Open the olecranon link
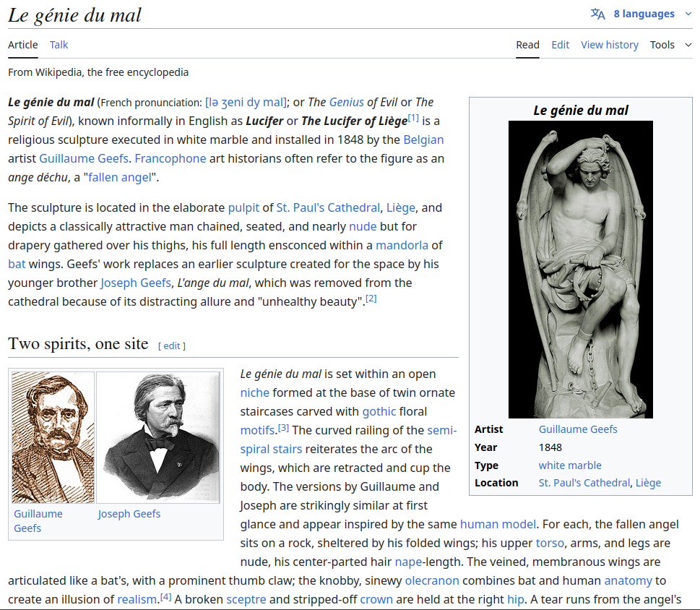700x610 pixels. point(432,580)
